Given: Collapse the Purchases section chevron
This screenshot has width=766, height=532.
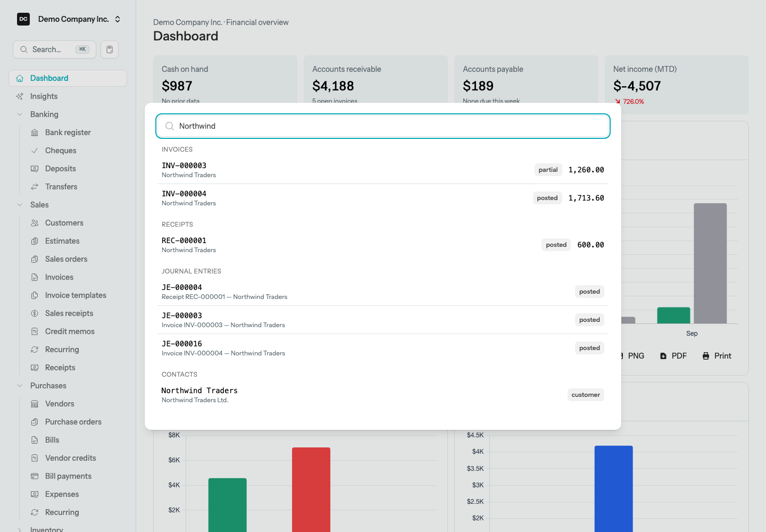Looking at the screenshot, I should click(20, 386).
